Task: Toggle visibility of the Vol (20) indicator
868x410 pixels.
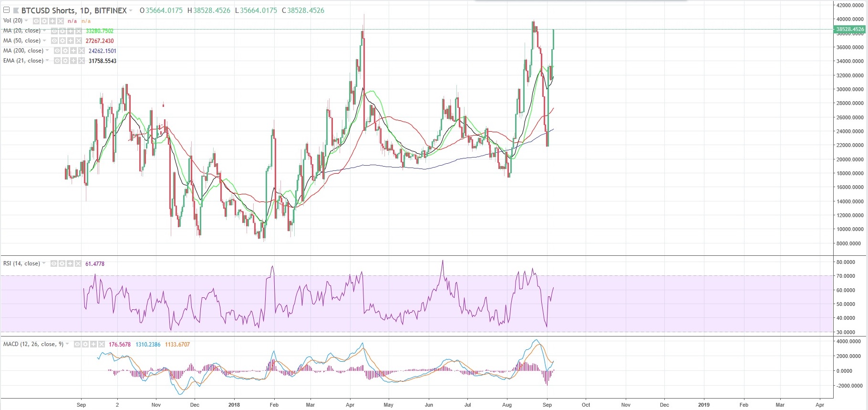Action: pyautogui.click(x=36, y=21)
